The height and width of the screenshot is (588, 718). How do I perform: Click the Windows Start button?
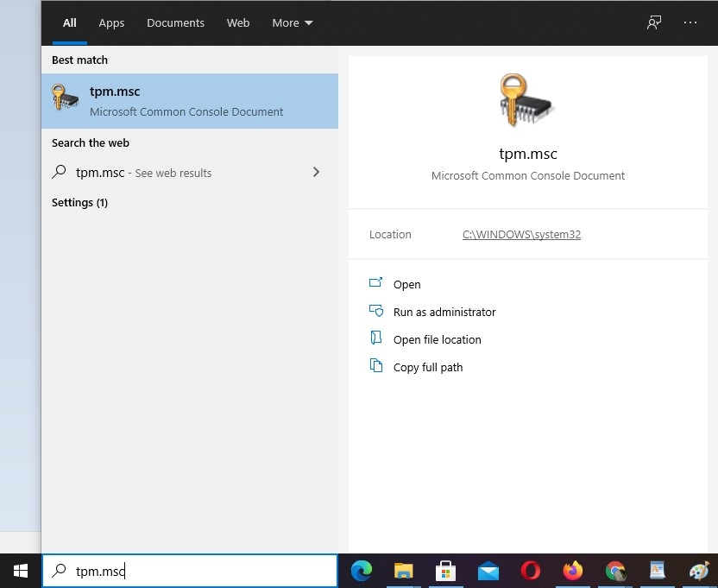(x=20, y=571)
